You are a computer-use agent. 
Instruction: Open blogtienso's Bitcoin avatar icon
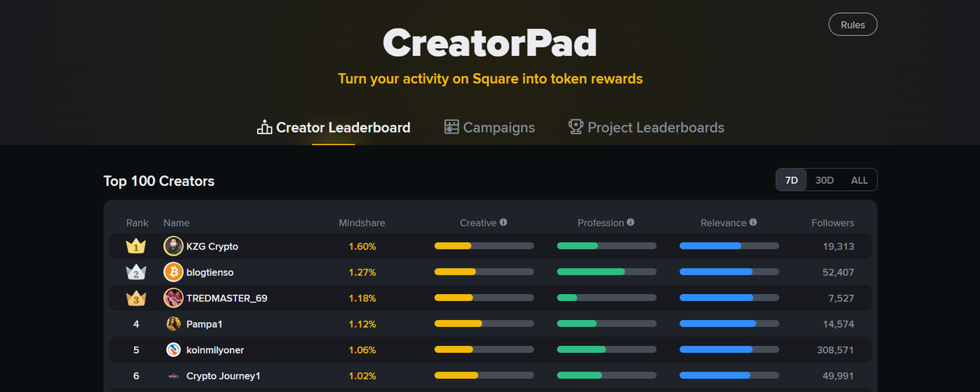pos(173,273)
